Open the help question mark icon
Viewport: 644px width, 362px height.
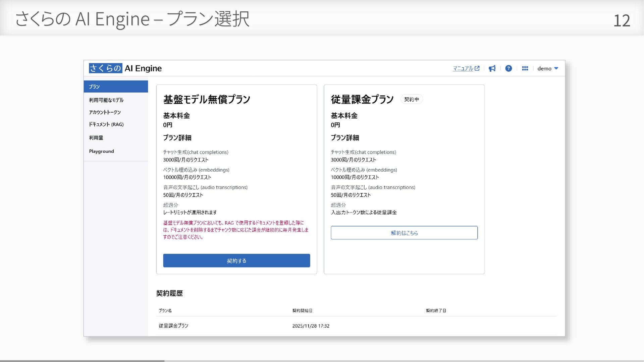pos(508,68)
